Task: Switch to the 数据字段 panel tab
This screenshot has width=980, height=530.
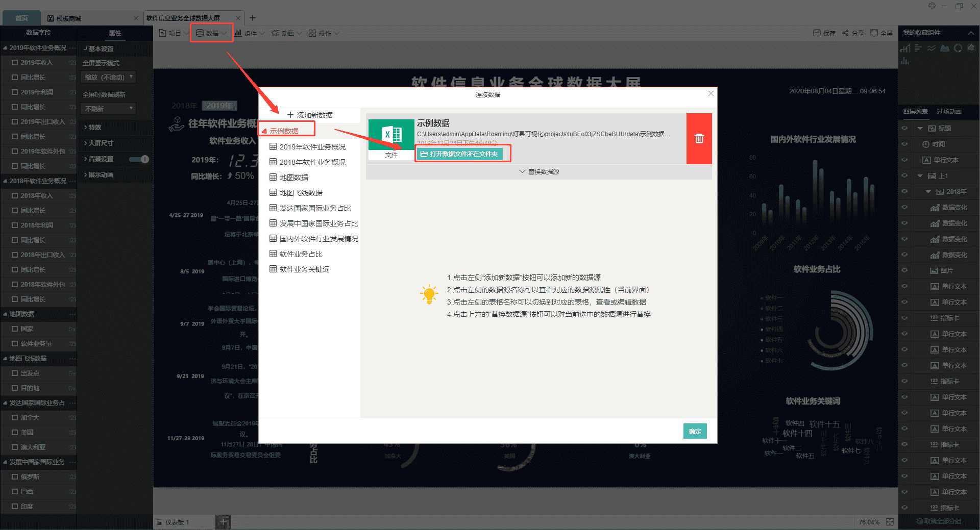Action: pyautogui.click(x=38, y=33)
